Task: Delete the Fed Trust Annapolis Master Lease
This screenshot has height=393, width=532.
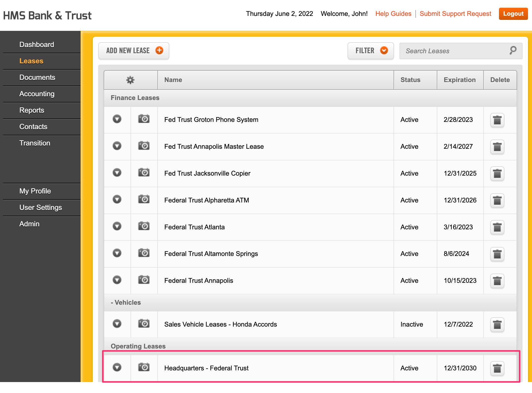Action: click(x=497, y=147)
